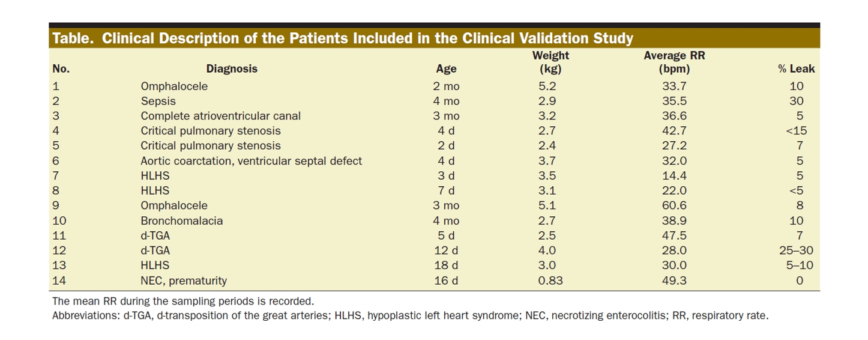Click the weight value 0.83
868x340 pixels.
tap(550, 281)
